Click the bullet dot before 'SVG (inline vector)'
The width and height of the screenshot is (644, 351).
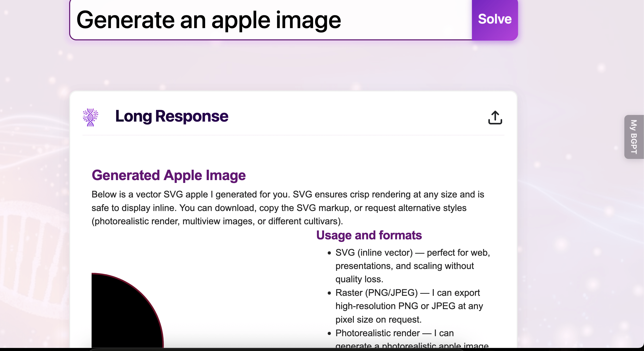329,253
